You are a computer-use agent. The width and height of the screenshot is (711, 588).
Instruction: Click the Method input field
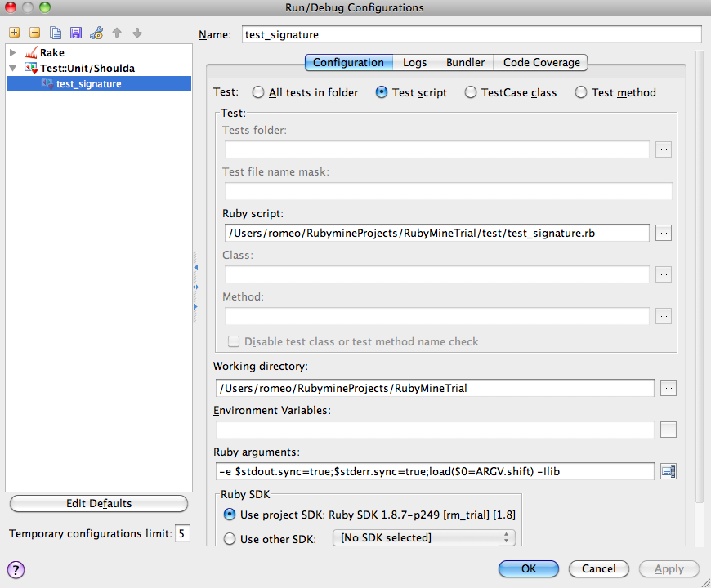click(x=437, y=316)
